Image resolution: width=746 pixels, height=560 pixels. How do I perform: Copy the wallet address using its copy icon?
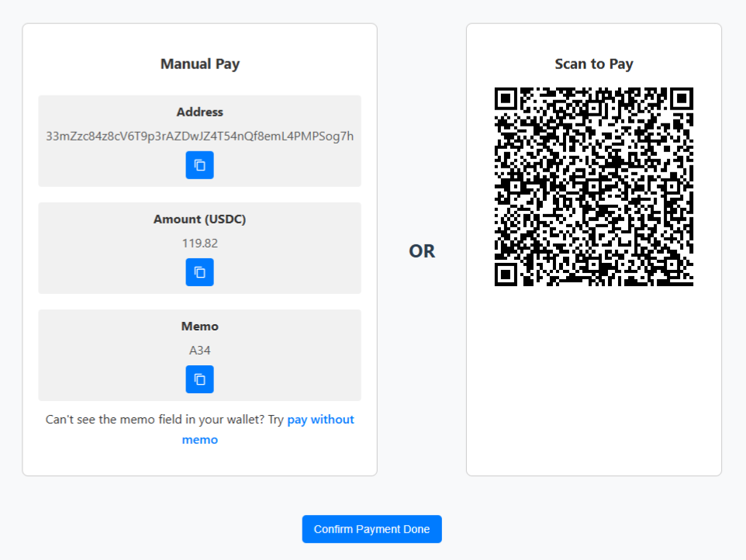(199, 164)
